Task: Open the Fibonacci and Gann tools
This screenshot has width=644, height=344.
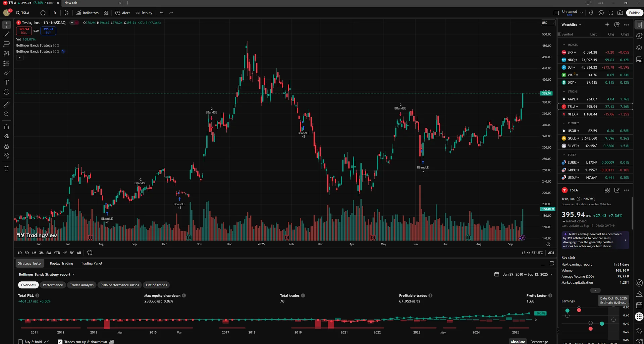Action: pyautogui.click(x=6, y=44)
